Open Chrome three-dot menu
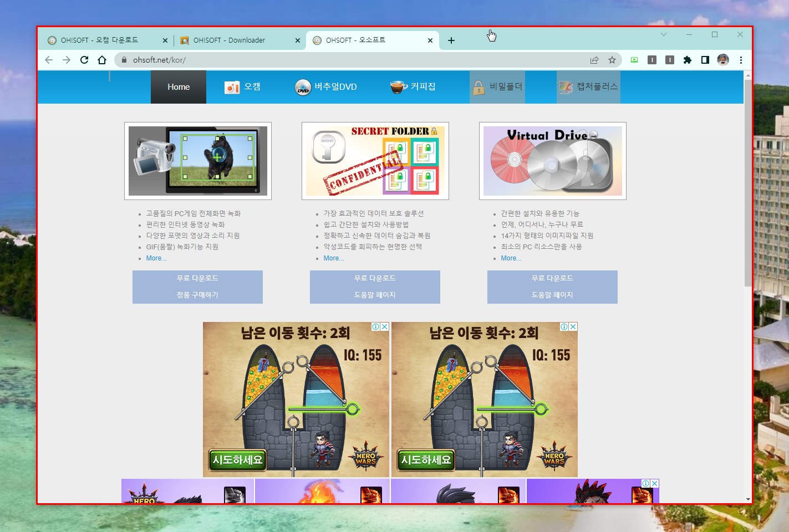The height and width of the screenshot is (532, 789). [741, 60]
